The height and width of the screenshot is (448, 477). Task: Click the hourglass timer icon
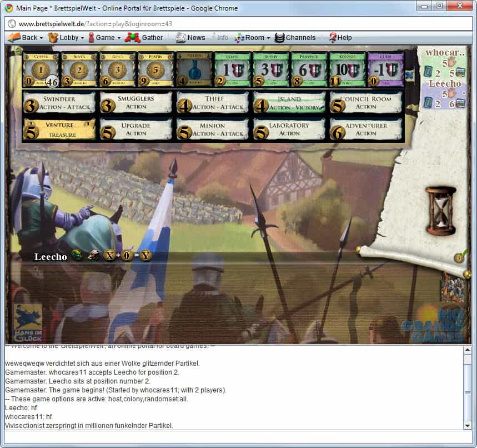tap(441, 211)
